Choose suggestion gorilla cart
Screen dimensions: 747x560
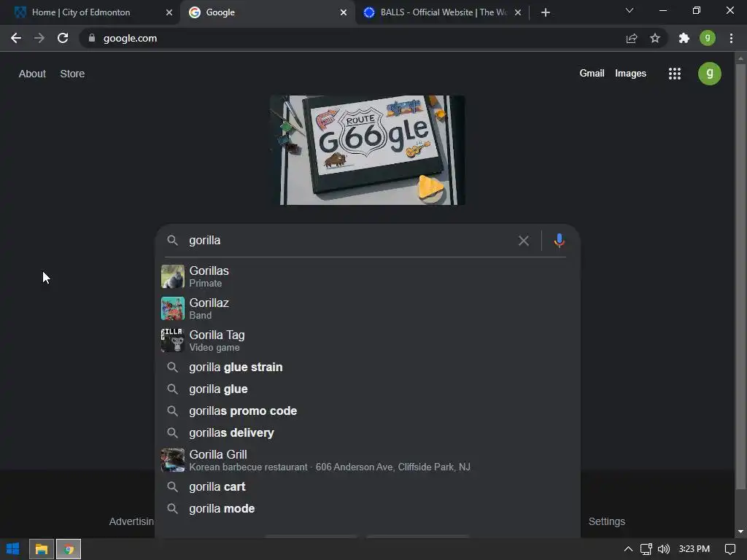(367, 486)
